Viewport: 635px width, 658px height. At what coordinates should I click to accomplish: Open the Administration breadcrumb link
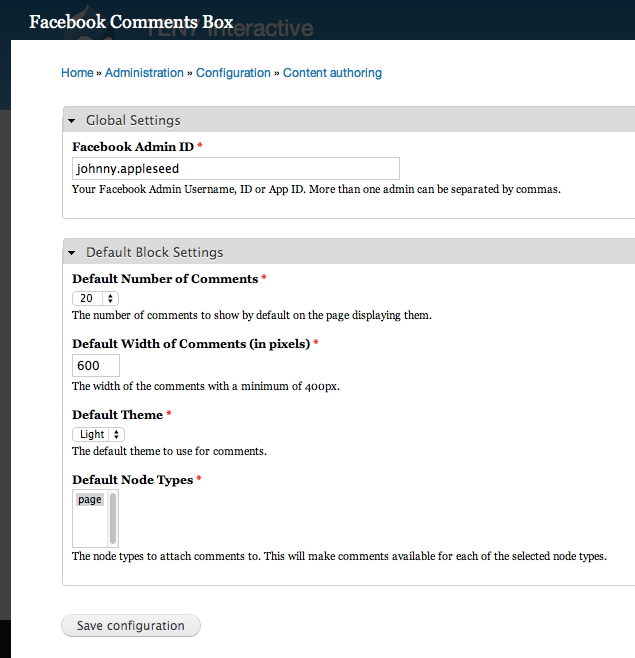(144, 73)
